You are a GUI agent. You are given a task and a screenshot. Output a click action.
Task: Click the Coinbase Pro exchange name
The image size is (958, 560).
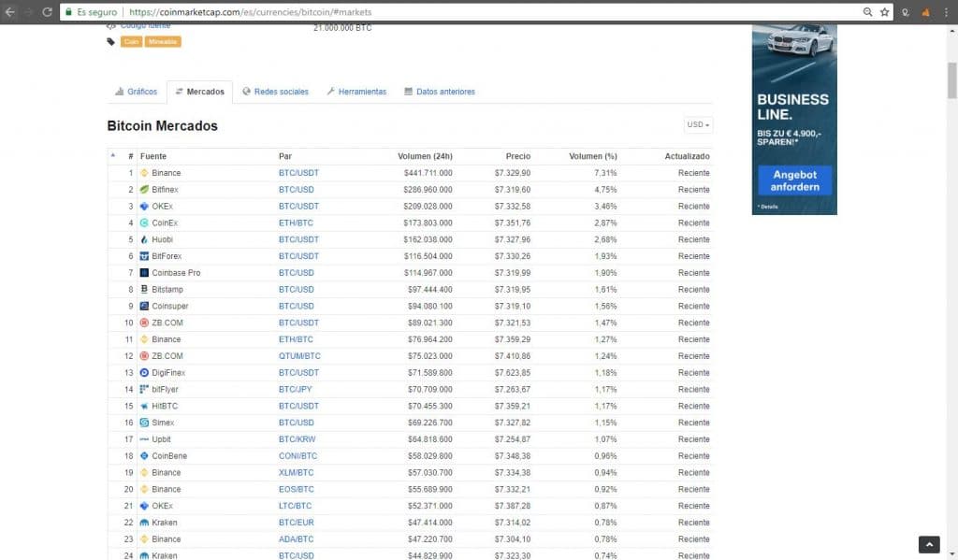176,273
